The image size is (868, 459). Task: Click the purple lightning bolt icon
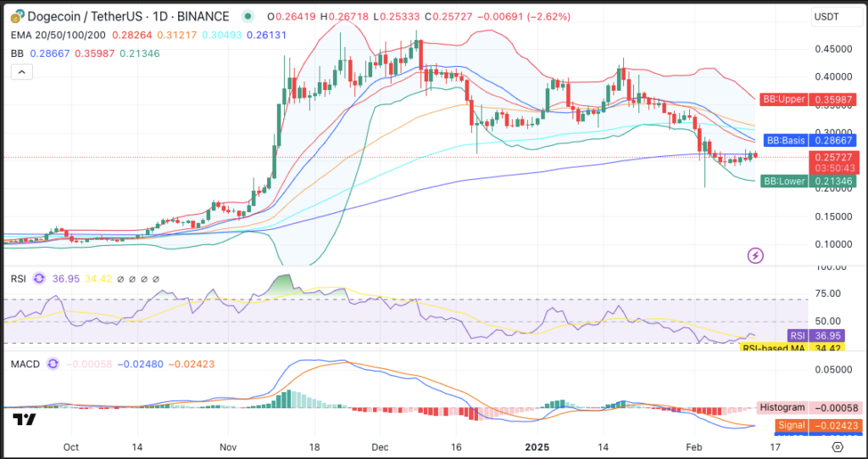(x=755, y=255)
